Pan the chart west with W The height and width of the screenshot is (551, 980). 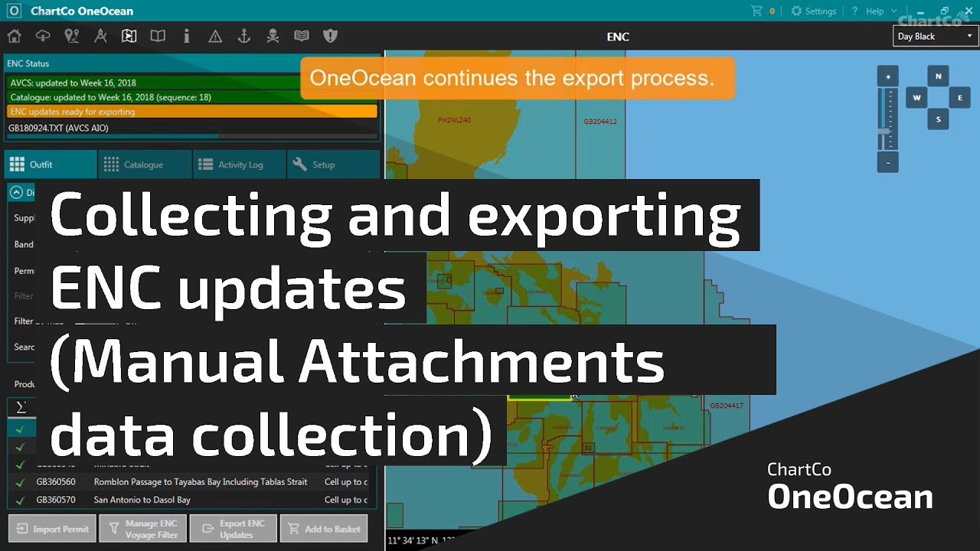[916, 97]
